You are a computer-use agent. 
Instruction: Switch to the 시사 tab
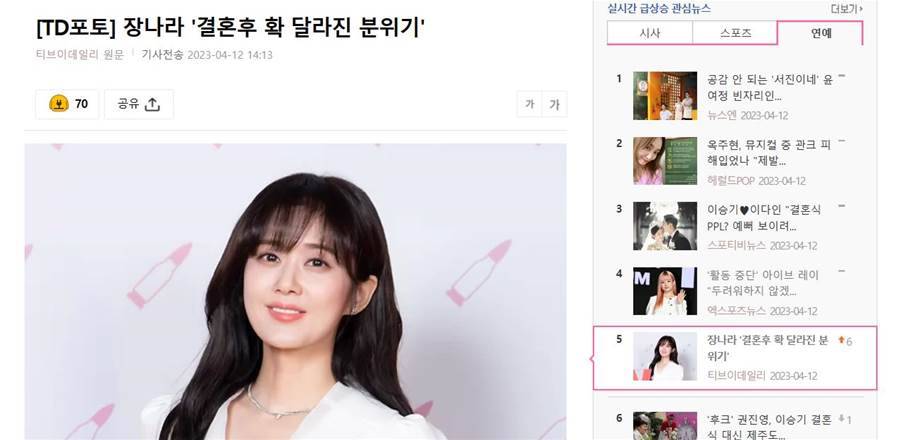click(650, 33)
